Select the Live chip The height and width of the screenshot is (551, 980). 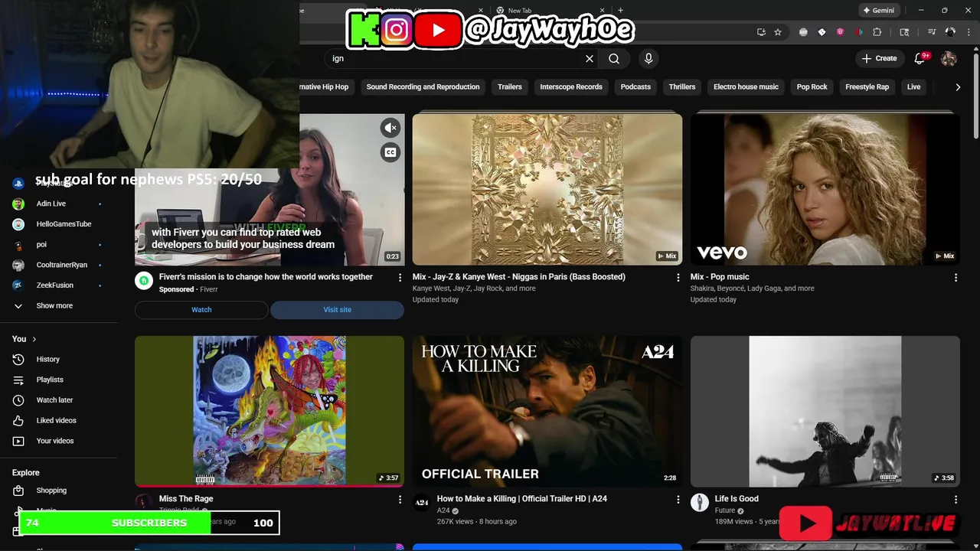pyautogui.click(x=914, y=87)
